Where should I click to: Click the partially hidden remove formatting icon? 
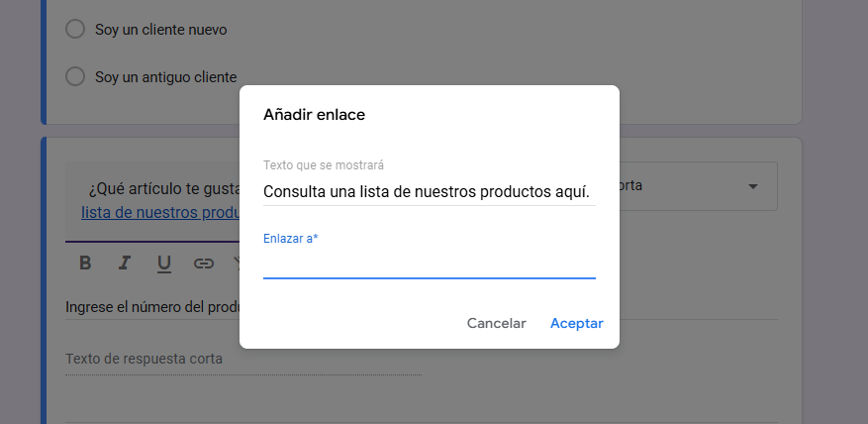tap(237, 264)
